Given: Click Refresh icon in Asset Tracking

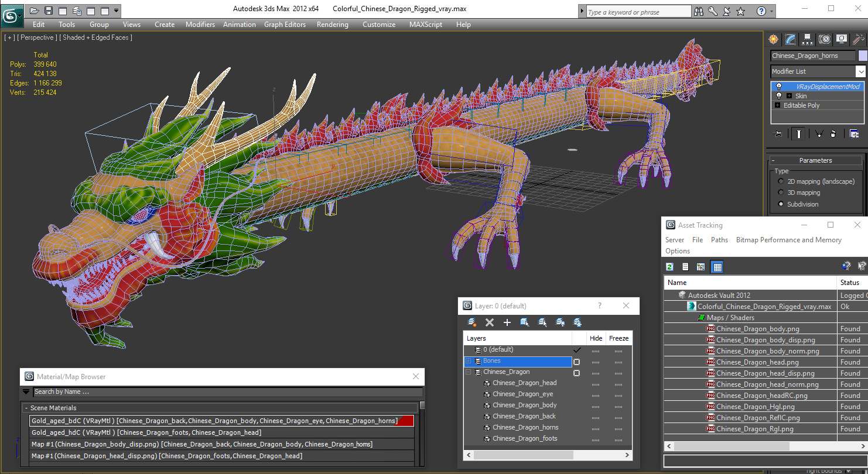Looking at the screenshot, I should [x=670, y=267].
